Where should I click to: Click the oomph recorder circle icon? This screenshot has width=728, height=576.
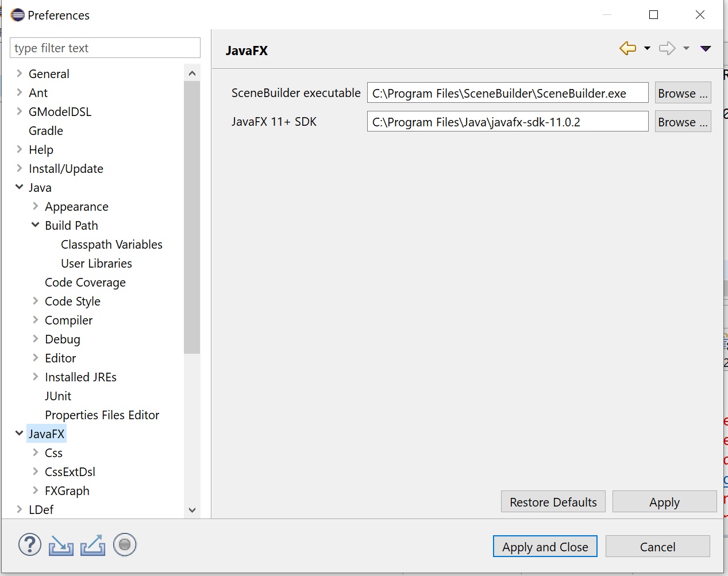point(125,544)
